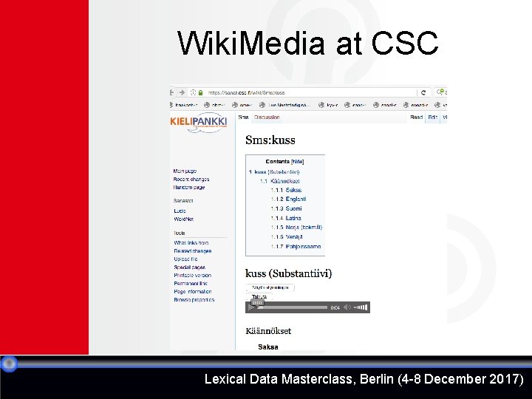Click the audio player progress bar
532x399 pixels.
(x=293, y=307)
